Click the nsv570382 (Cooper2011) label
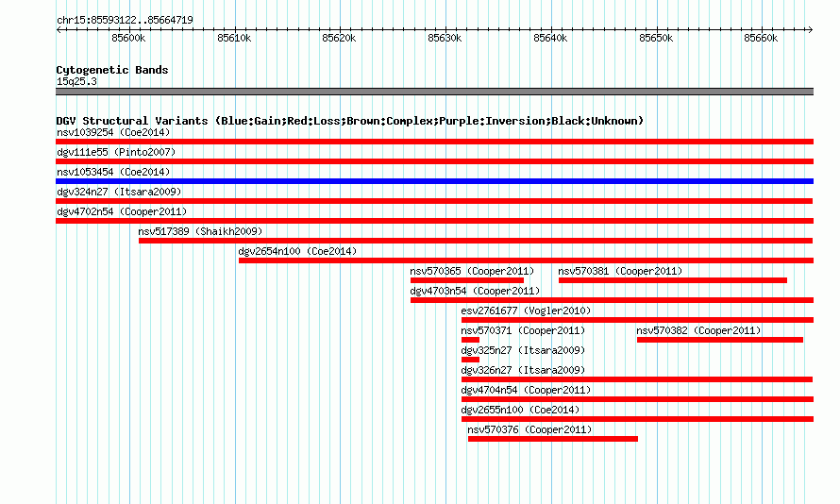Viewport: 840px width, 504px height. tap(699, 330)
